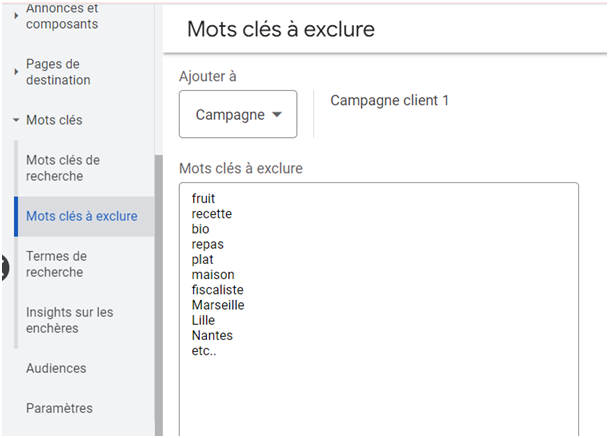This screenshot has height=438, width=609.
Task: Click the 'Marseille' keyword line
Action: (217, 305)
